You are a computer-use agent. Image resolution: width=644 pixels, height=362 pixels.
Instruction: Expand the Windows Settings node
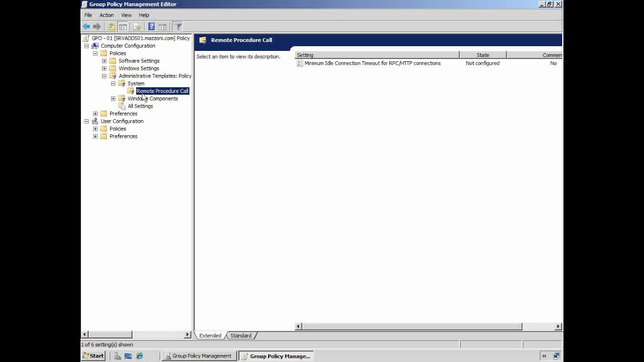click(104, 68)
